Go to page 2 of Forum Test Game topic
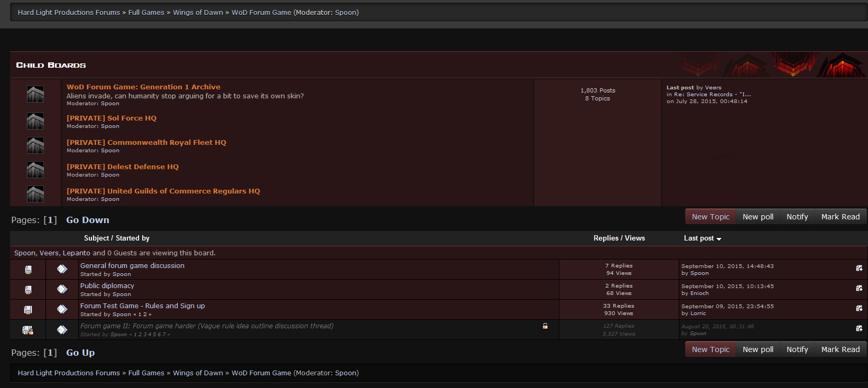The height and width of the screenshot is (388, 868). (x=145, y=315)
